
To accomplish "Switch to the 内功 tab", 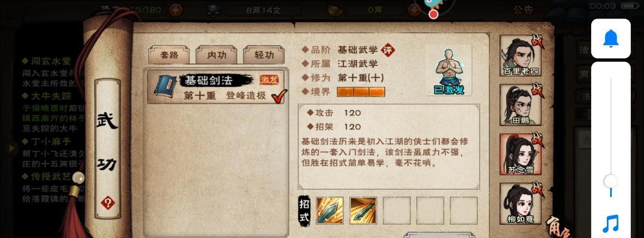I will (x=216, y=55).
